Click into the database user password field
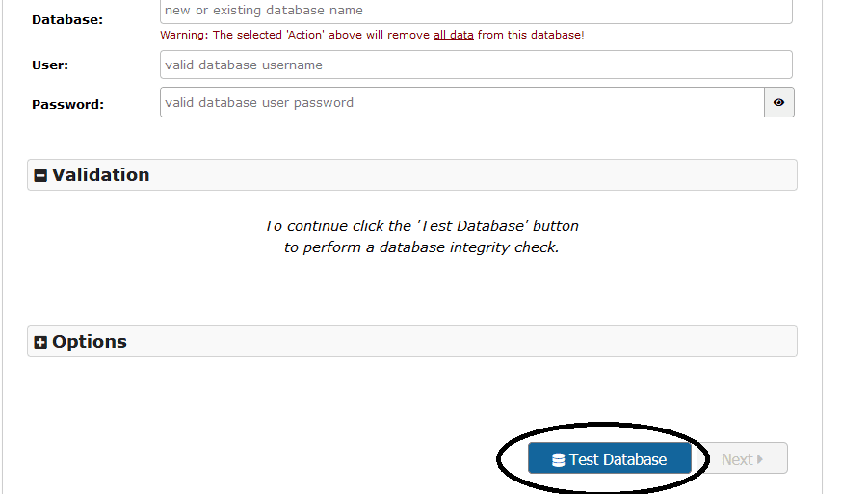Image resolution: width=868 pixels, height=494 pixels. click(462, 102)
